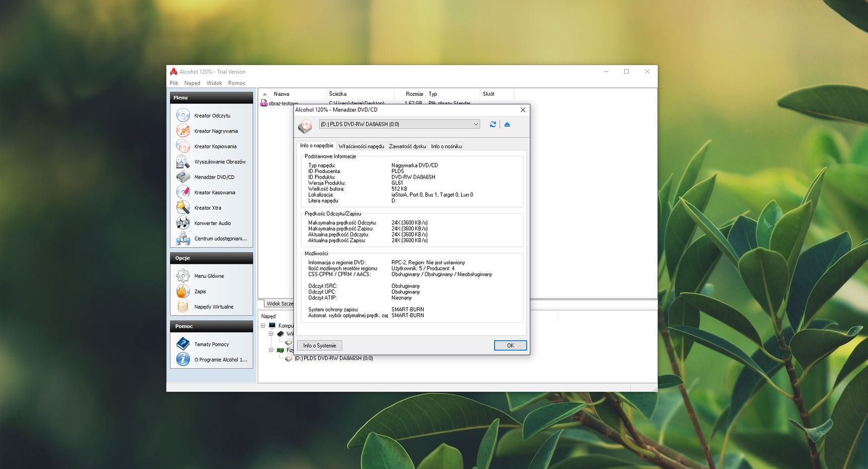The height and width of the screenshot is (469, 868).
Task: Open Kreator Odczytu disc icon
Action: (183, 115)
